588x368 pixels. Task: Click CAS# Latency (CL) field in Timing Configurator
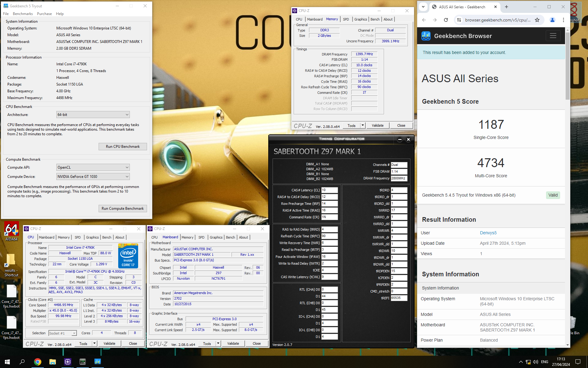click(x=330, y=190)
